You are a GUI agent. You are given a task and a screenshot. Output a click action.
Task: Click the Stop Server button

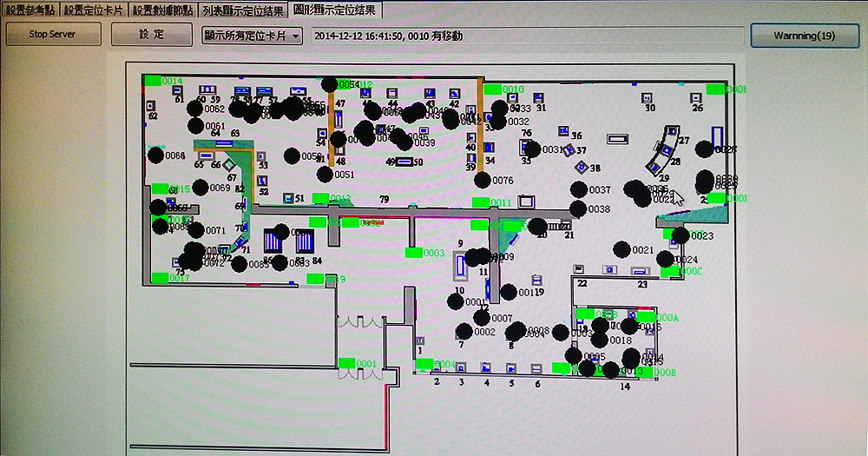(53, 35)
